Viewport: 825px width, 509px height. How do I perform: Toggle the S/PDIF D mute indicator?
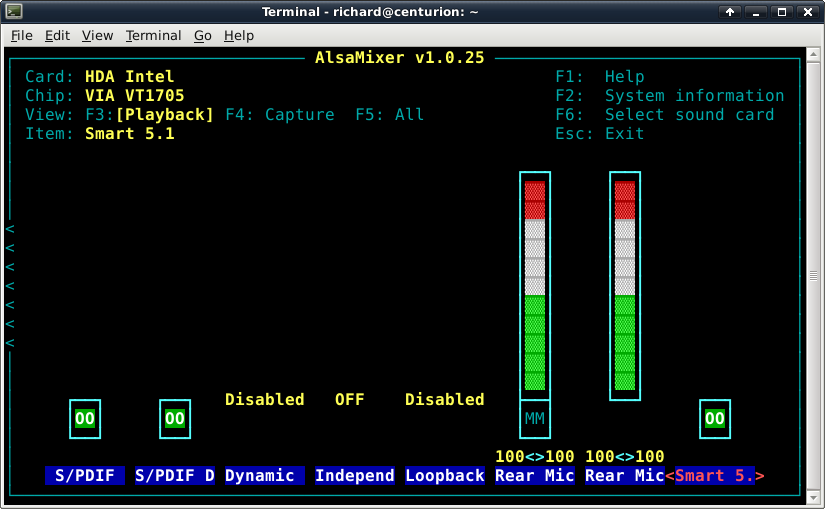pos(175,418)
